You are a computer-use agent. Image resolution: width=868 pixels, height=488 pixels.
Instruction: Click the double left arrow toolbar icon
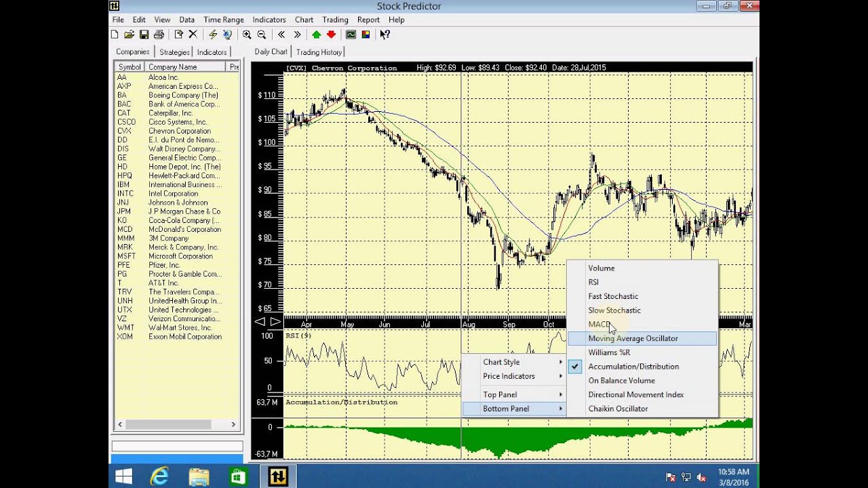click(281, 35)
